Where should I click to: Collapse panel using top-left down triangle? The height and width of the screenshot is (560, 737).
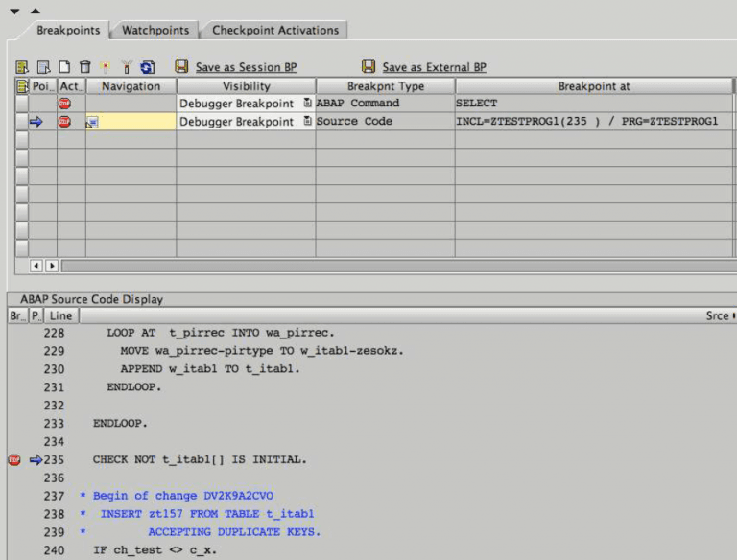pyautogui.click(x=14, y=11)
